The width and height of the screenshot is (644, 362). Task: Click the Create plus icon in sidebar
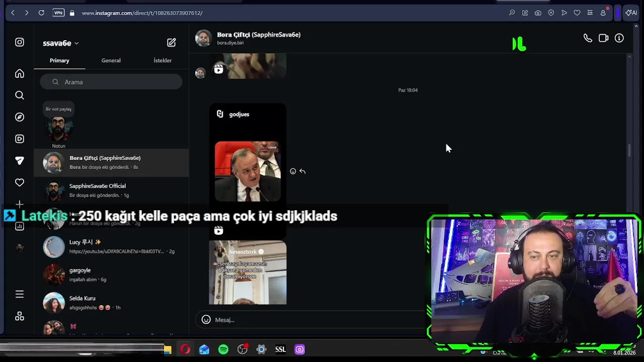pos(20,204)
